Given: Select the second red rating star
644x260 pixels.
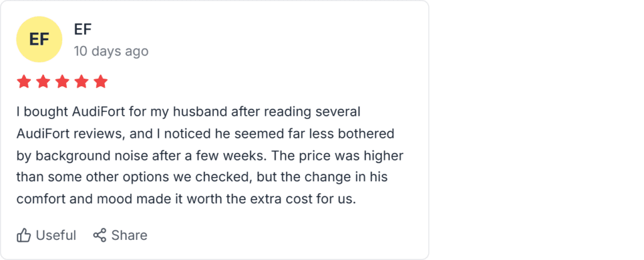Looking at the screenshot, I should tap(43, 82).
